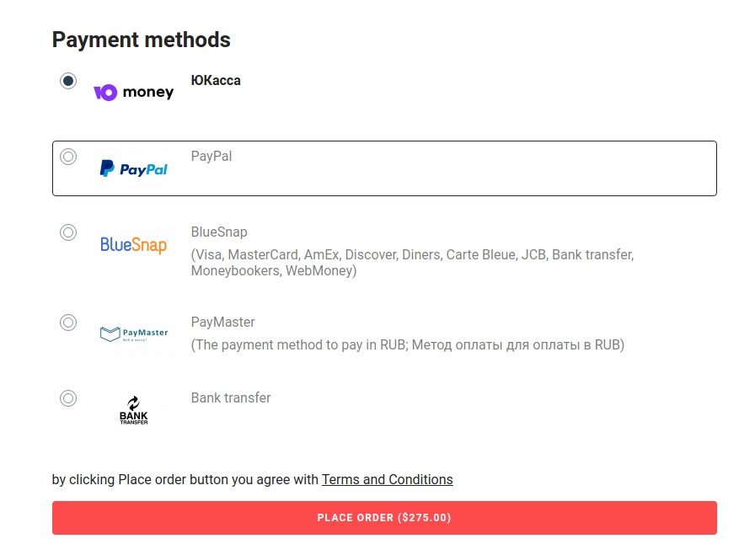Click the PayMaster text label
Image resolution: width=739 pixels, height=560 pixels.
click(223, 323)
